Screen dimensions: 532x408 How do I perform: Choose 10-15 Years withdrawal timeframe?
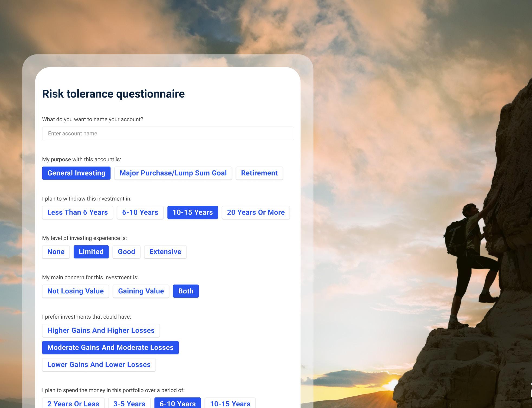192,212
